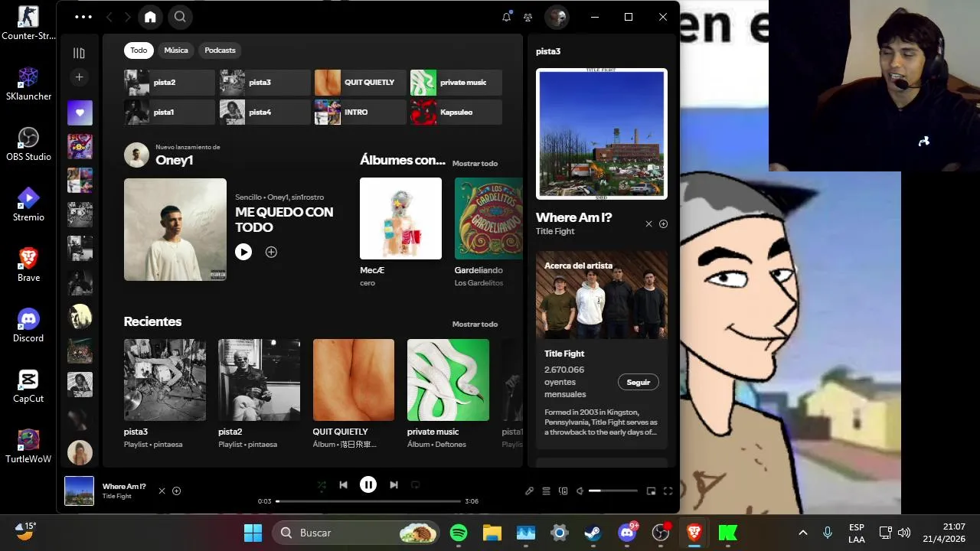980x551 pixels.
Task: Open Steam from the taskbar
Action: 593,533
